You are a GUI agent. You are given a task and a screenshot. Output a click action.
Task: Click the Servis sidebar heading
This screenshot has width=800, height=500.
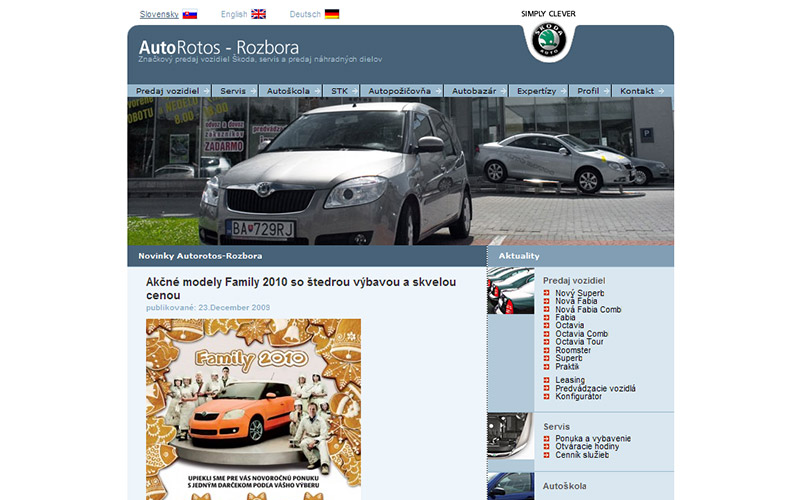click(x=557, y=427)
